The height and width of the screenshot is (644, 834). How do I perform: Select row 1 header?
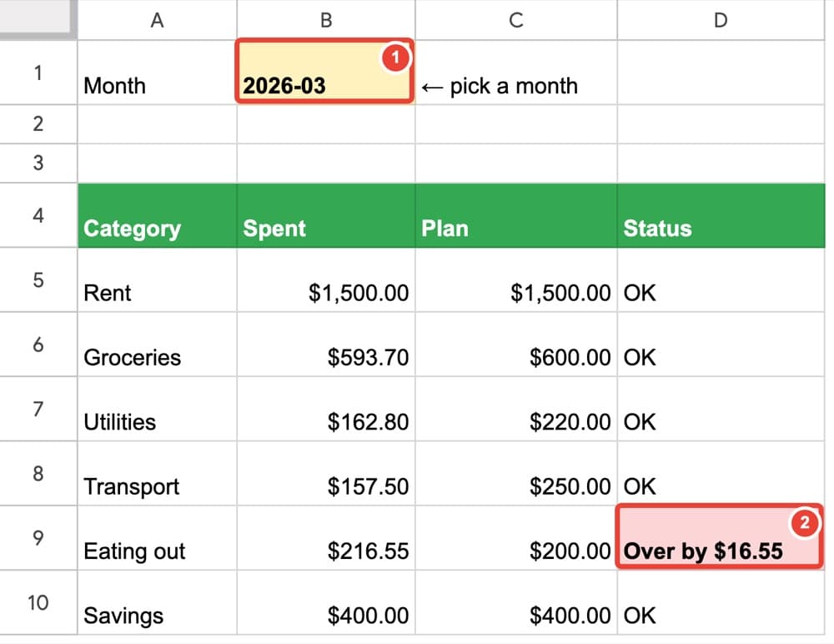pyautogui.click(x=38, y=72)
